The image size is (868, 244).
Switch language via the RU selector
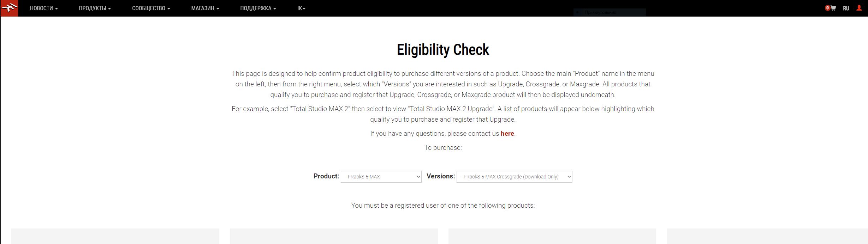point(846,8)
